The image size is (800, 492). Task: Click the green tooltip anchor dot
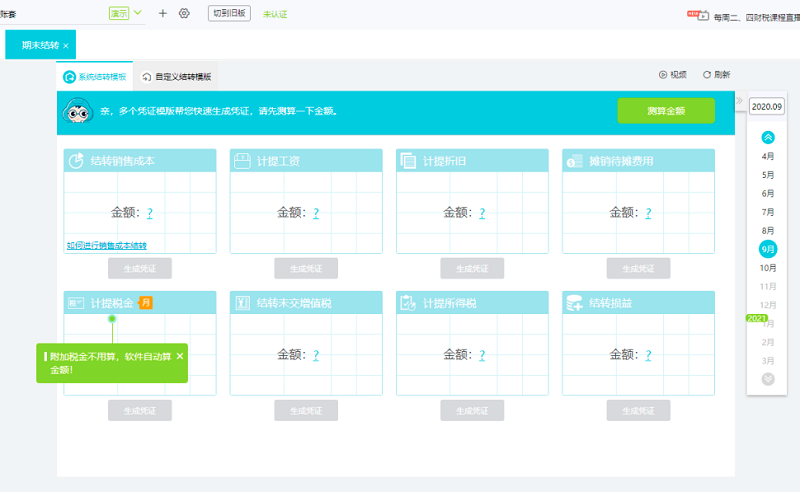112,318
